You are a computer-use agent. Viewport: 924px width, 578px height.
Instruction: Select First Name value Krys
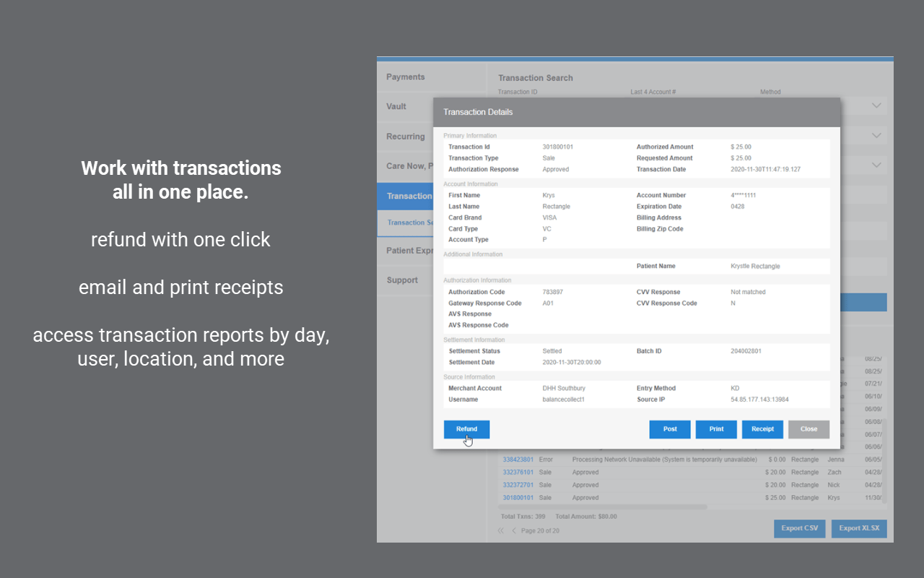pos(549,195)
